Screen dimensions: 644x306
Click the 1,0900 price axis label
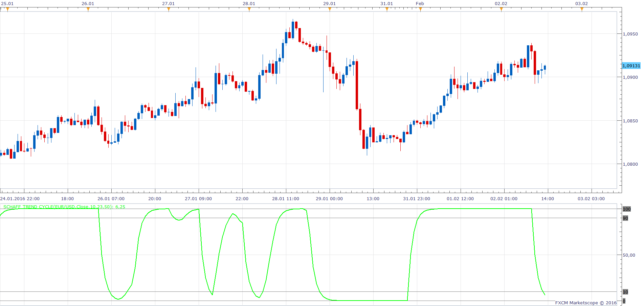[630, 77]
